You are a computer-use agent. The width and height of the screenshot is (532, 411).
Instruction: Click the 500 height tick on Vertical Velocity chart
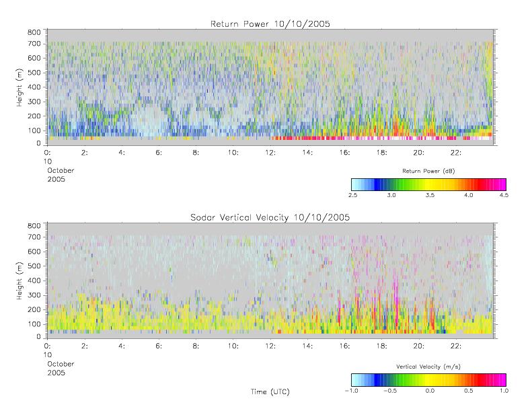click(x=34, y=266)
